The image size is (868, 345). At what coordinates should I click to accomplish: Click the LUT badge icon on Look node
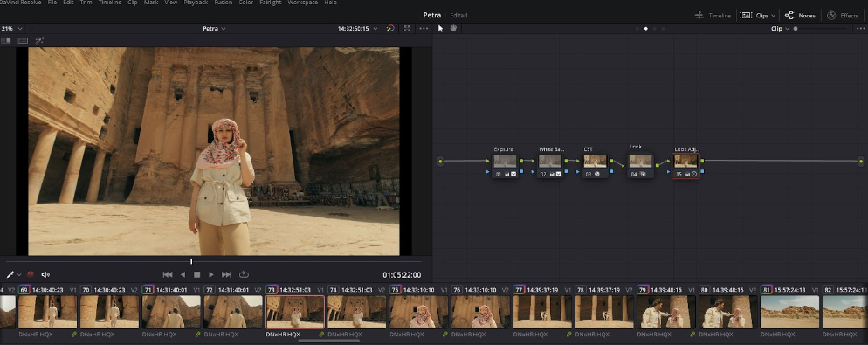643,174
